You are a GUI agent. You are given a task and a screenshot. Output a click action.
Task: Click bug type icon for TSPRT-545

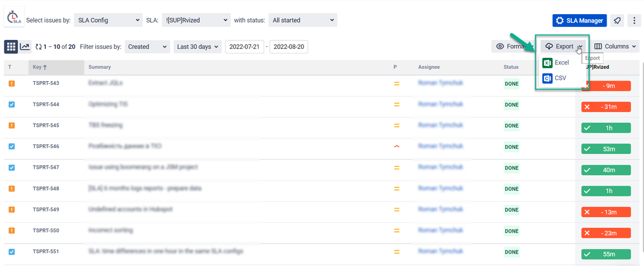[12, 125]
